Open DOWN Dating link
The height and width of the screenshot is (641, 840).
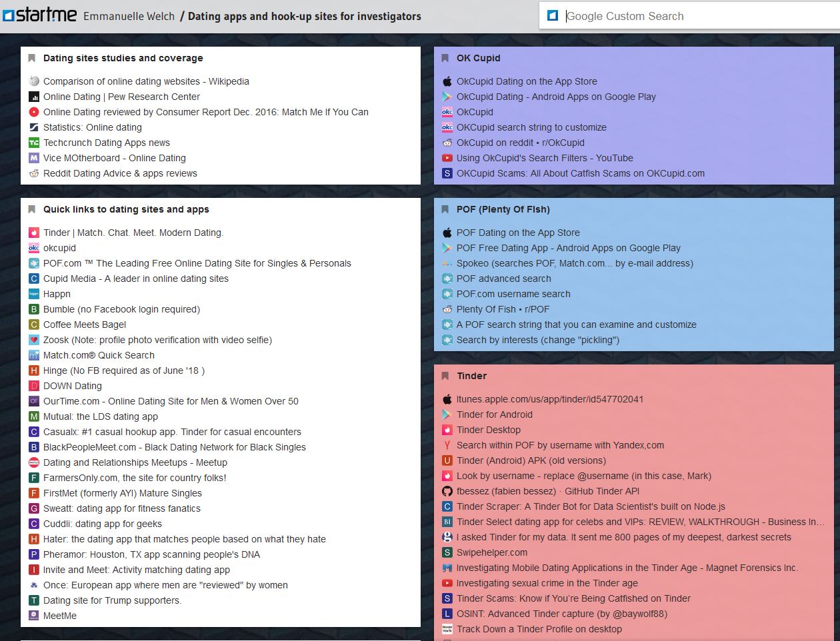coord(73,386)
